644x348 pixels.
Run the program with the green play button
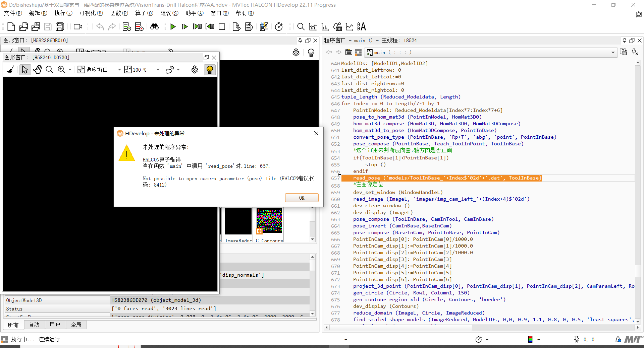pos(173,27)
